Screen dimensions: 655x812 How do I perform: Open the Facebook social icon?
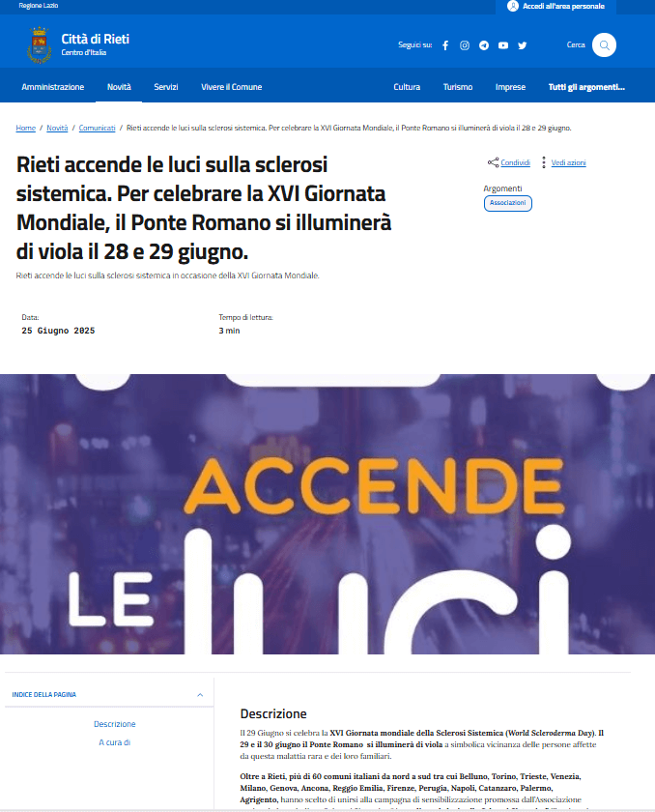(x=445, y=45)
